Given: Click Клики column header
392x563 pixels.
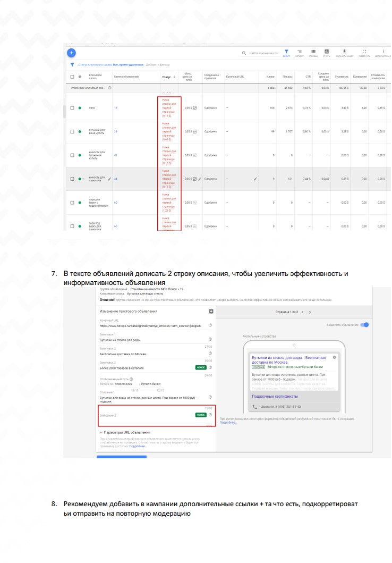Looking at the screenshot, I should pos(270,77).
